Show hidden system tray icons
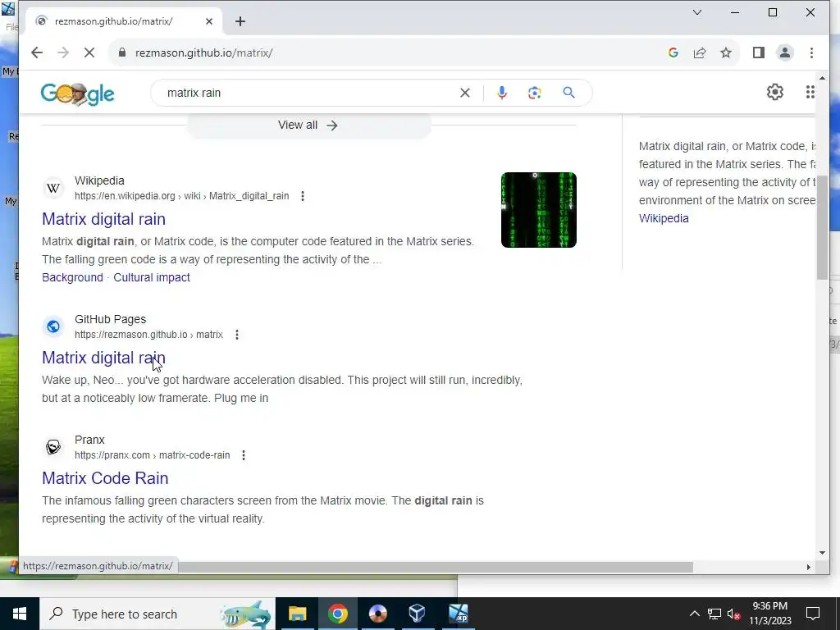 (x=694, y=614)
